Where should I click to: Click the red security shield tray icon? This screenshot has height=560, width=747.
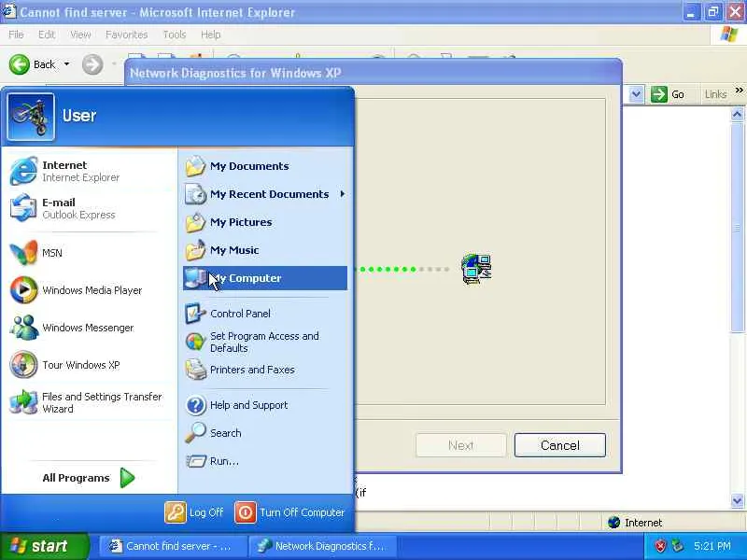pyautogui.click(x=660, y=546)
